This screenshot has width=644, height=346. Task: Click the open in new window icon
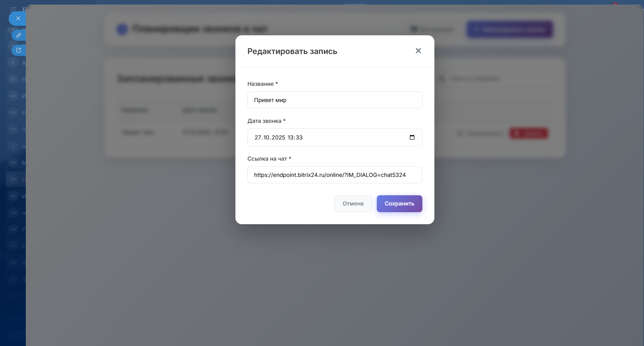click(x=19, y=50)
